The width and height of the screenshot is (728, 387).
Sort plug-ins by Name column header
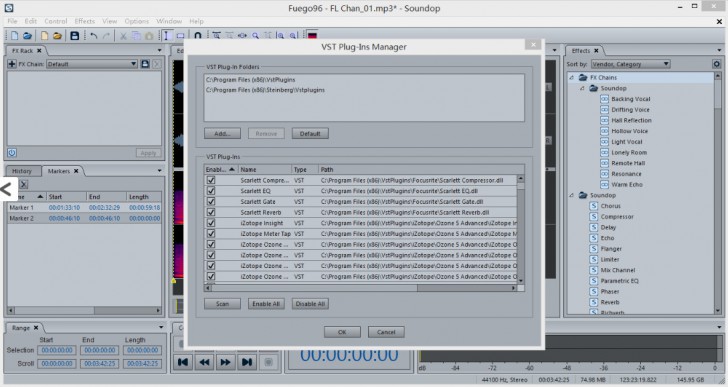click(x=265, y=169)
